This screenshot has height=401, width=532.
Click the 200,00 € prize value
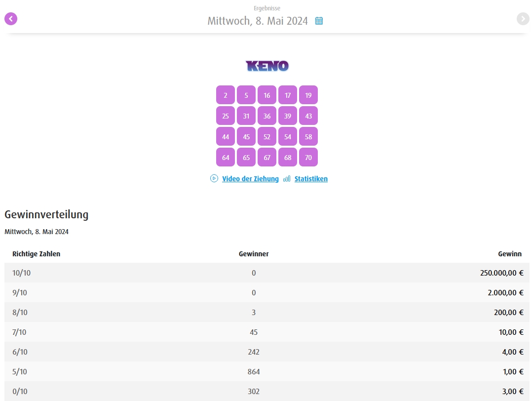tap(509, 313)
